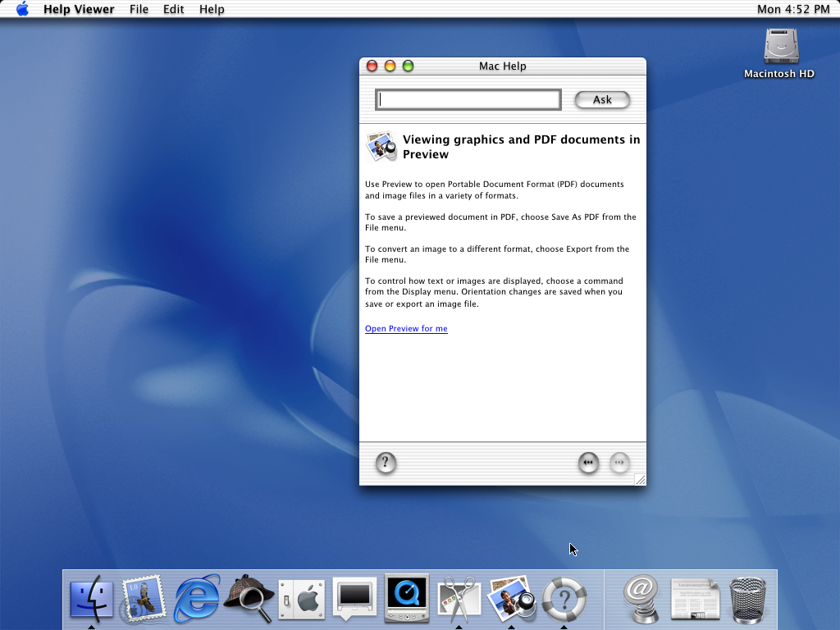Viewport: 840px width, 630px height.
Task: Open the Apple menu
Action: tap(22, 9)
